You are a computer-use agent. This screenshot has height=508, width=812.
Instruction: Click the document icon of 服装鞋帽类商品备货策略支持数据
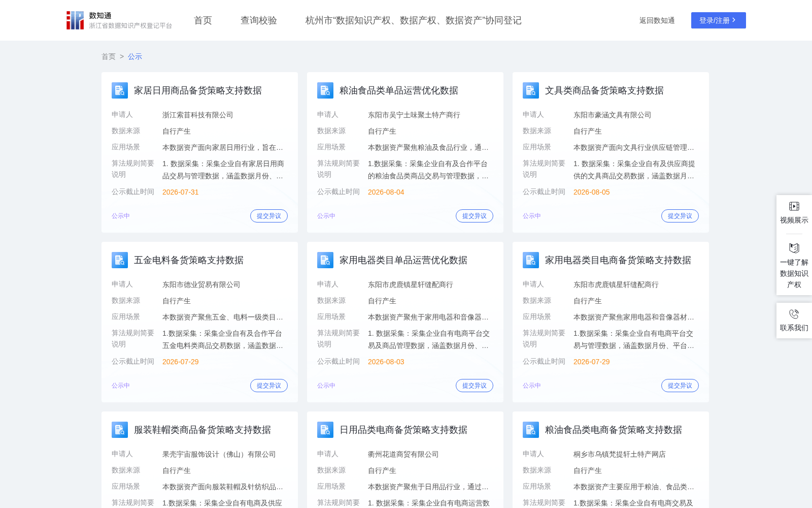pyautogui.click(x=120, y=430)
